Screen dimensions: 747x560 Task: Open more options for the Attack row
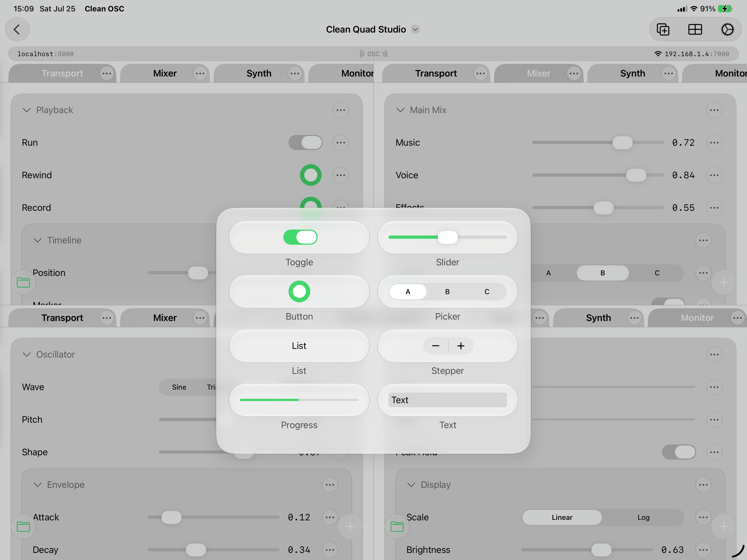point(330,517)
